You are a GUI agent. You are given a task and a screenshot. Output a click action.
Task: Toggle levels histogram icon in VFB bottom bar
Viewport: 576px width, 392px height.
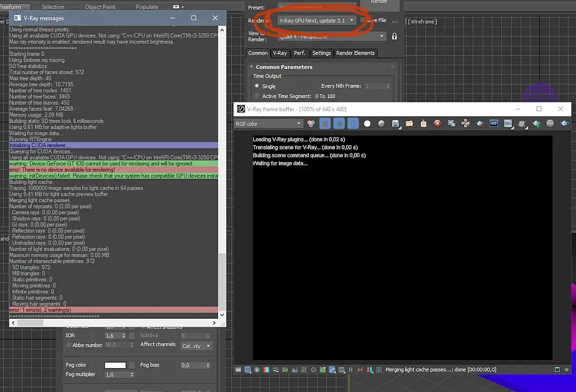click(x=294, y=370)
